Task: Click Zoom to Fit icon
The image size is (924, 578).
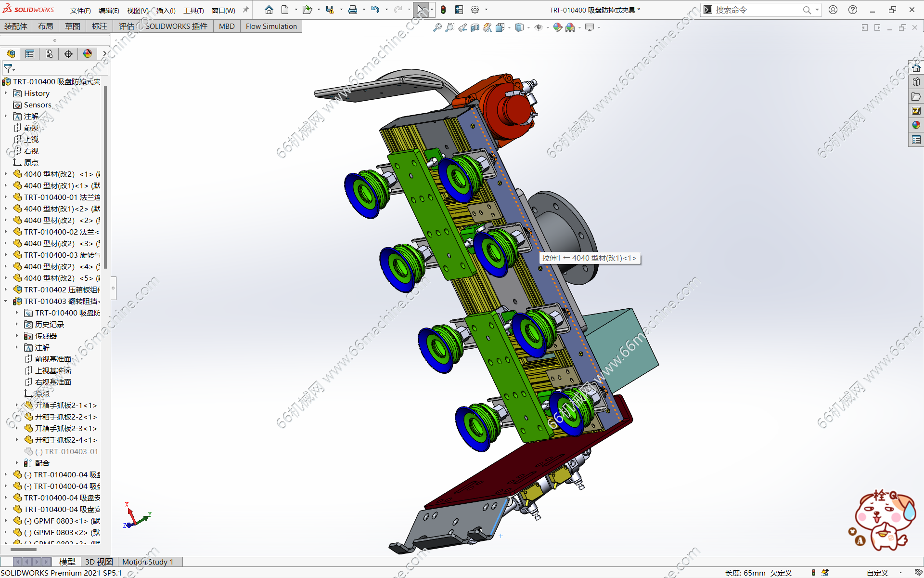Action: (x=437, y=27)
